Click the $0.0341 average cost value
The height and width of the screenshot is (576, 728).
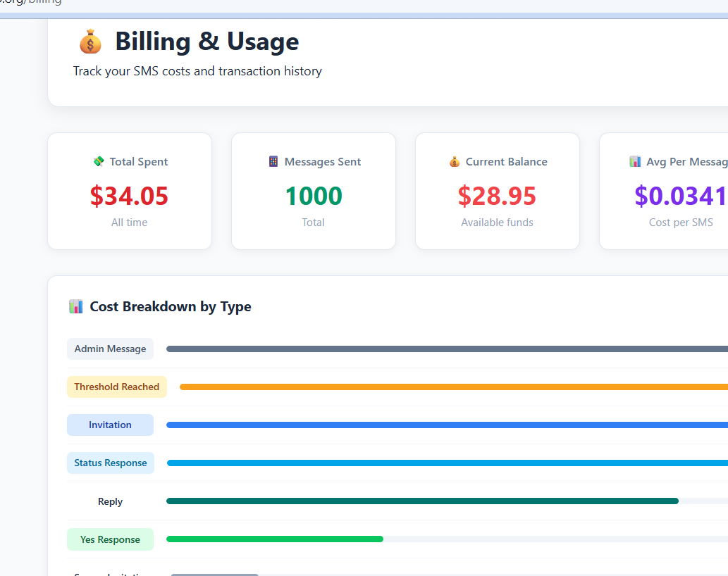pos(681,196)
